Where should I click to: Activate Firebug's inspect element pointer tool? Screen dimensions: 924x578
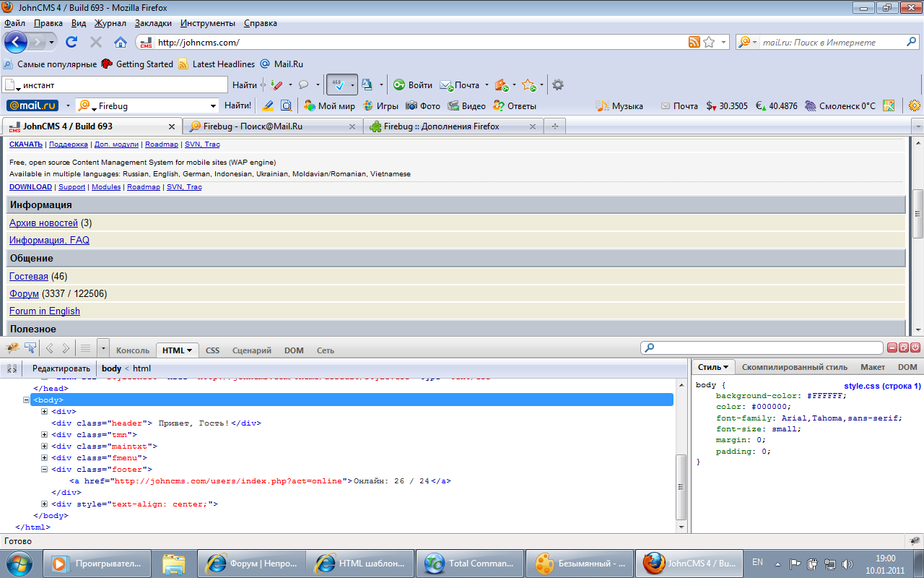[x=30, y=348]
